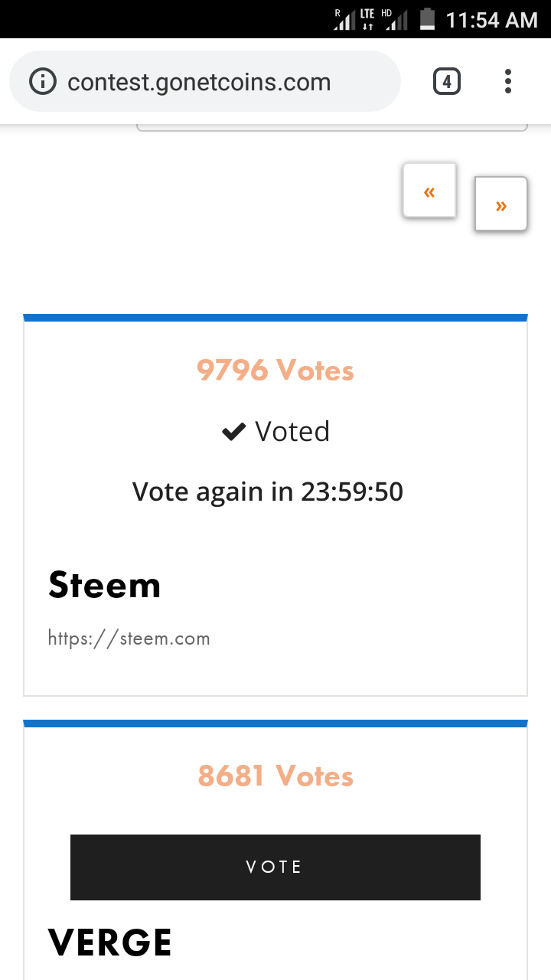Screen dimensions: 551x980
Task: Tap the battery icon in status bar
Action: 427,19
